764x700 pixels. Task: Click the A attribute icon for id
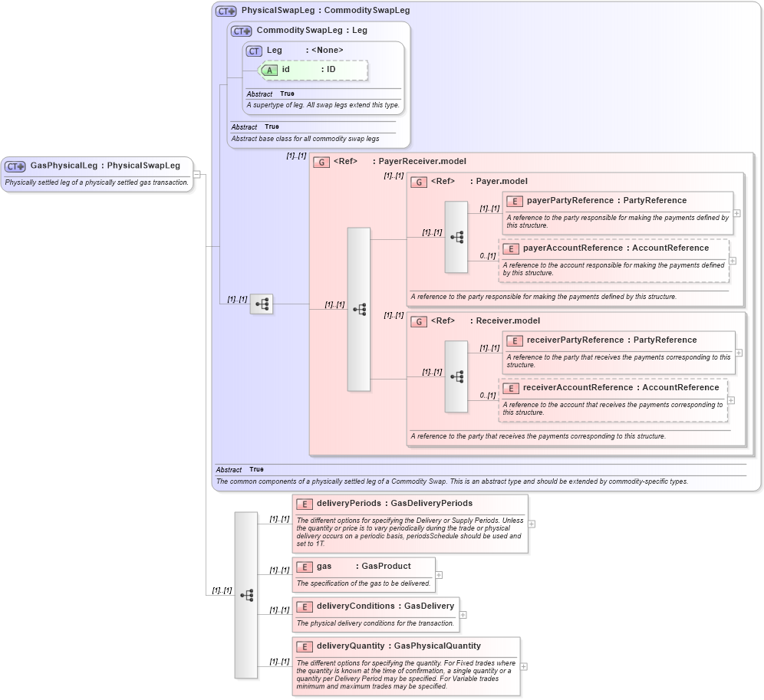click(269, 69)
